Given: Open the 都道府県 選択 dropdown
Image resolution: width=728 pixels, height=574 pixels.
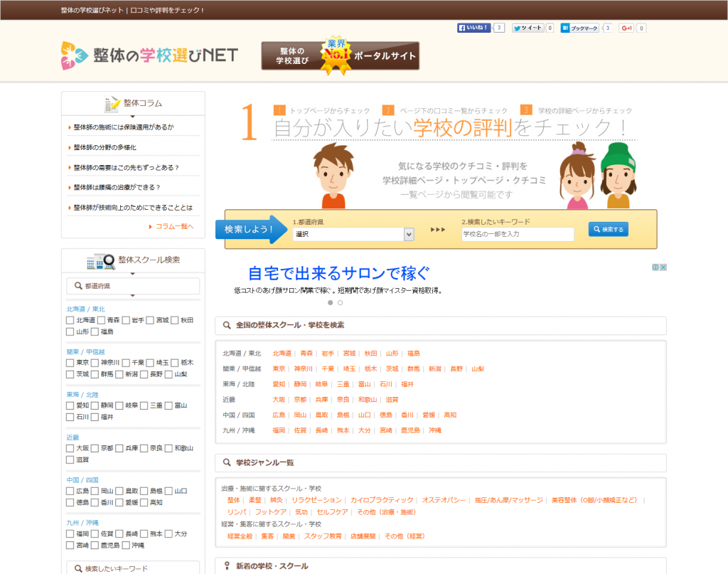Looking at the screenshot, I should pos(353,234).
